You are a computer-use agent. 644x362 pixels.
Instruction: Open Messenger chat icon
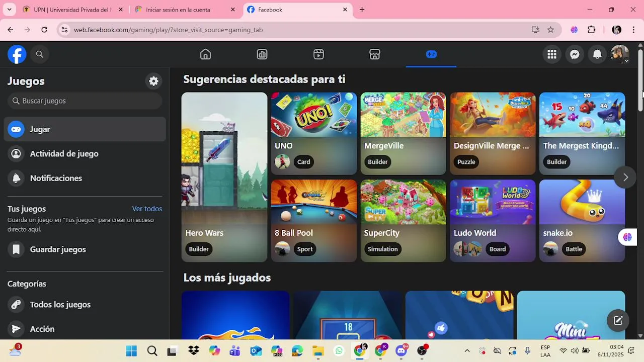[575, 54]
